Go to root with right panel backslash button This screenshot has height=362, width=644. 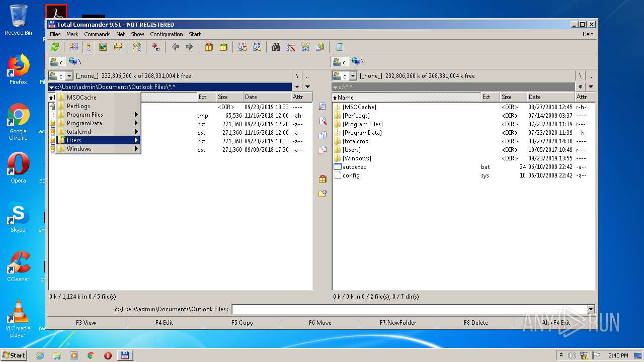click(581, 76)
